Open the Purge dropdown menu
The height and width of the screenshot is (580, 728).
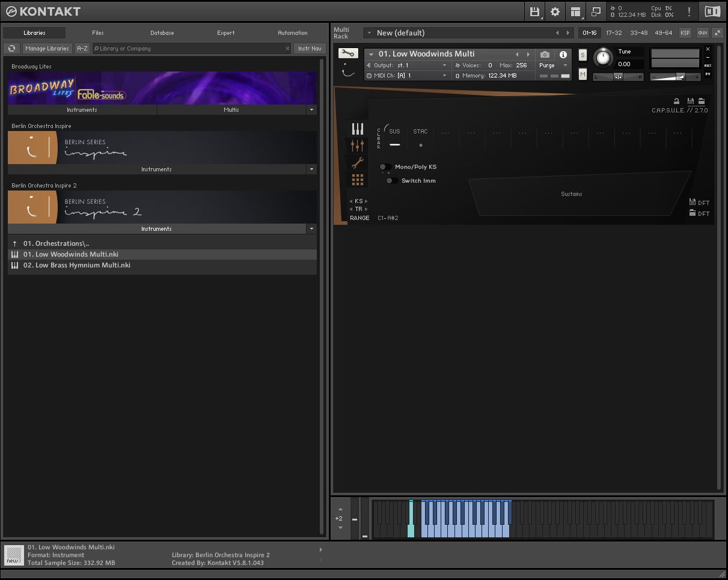point(553,66)
